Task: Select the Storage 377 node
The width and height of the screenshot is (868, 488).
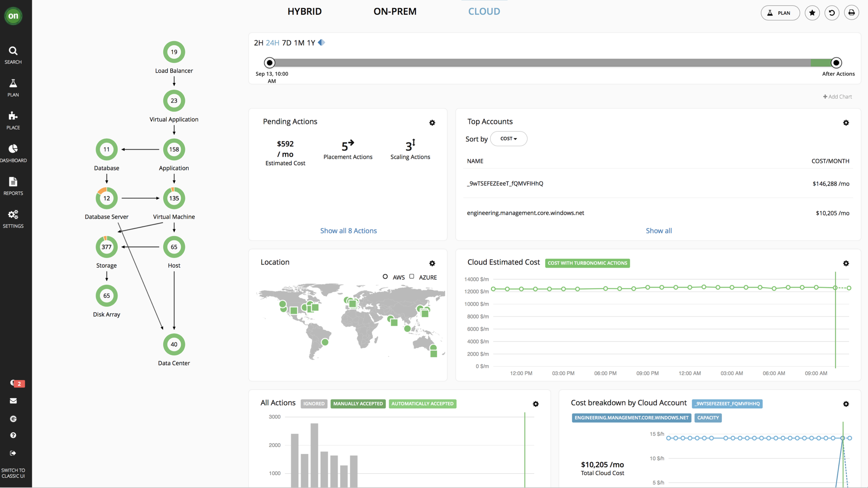Action: point(106,247)
